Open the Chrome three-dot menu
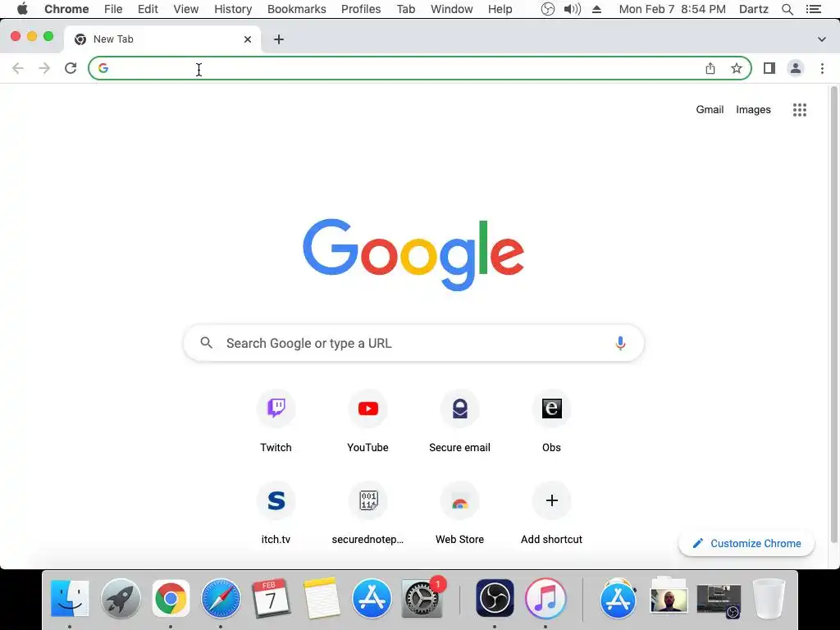The height and width of the screenshot is (630, 840). coord(822,68)
